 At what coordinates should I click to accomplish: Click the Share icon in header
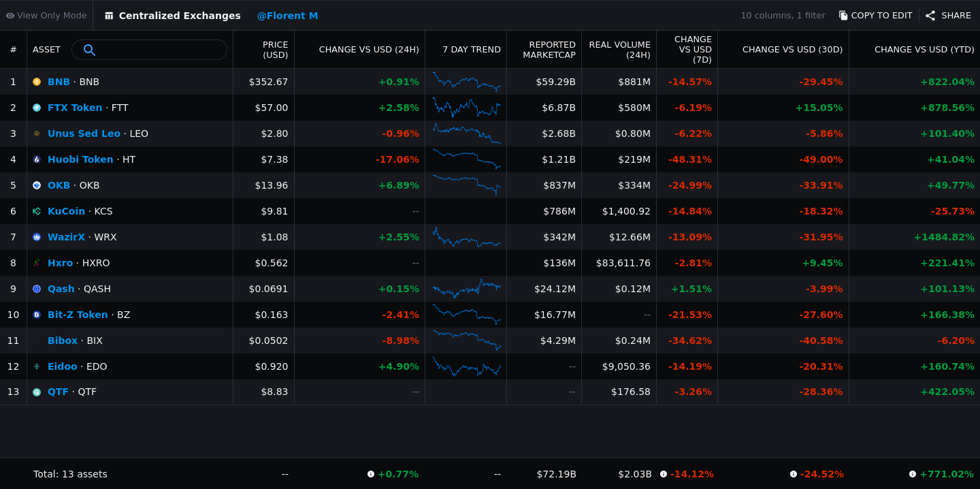930,16
